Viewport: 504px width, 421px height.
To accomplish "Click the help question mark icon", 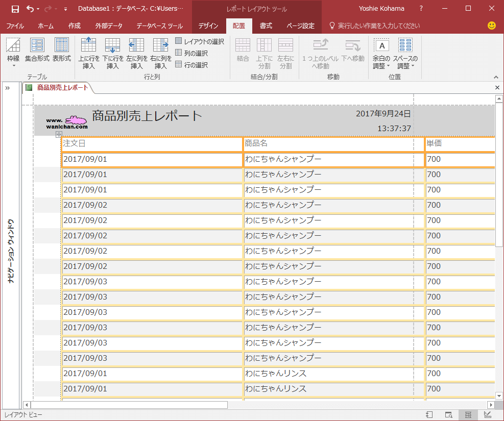I will tap(421, 9).
